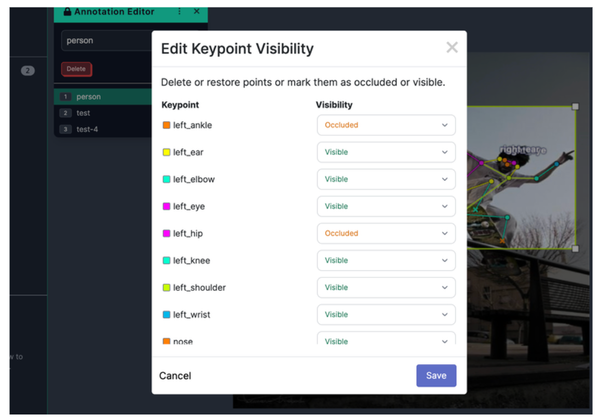Viewport: 600px width, 420px height.
Task: Open left_wrist visibility dropdown
Action: pos(386,314)
